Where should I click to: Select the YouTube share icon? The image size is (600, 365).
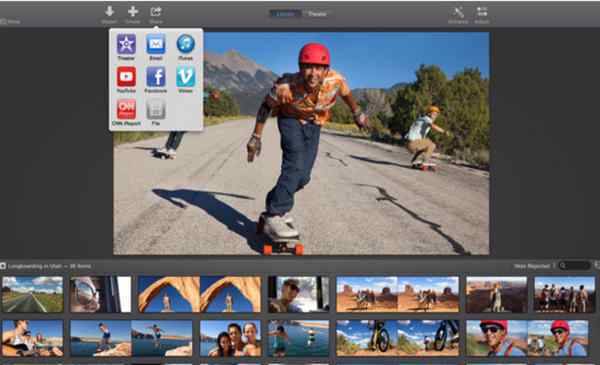[126, 77]
